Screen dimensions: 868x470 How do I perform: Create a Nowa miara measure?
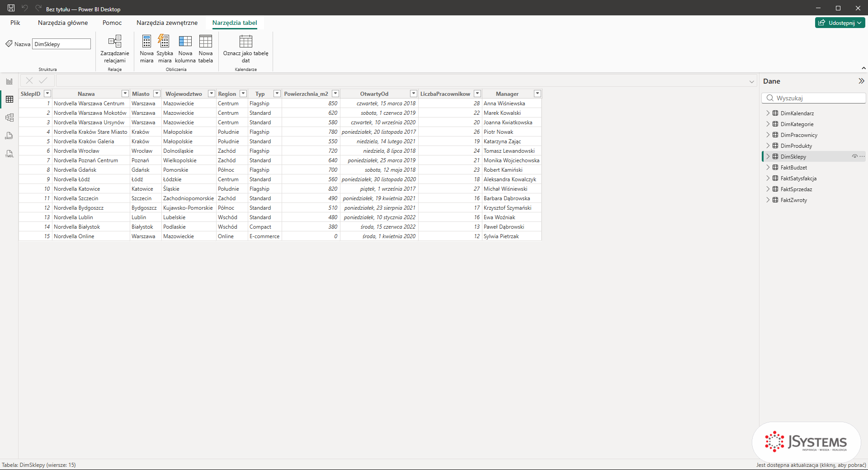(146, 49)
